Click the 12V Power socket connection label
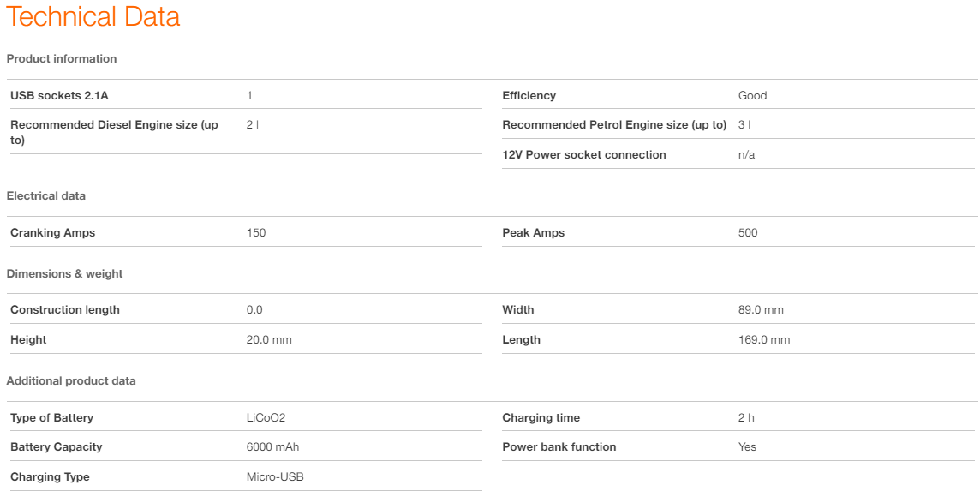980x497 pixels. [x=583, y=155]
